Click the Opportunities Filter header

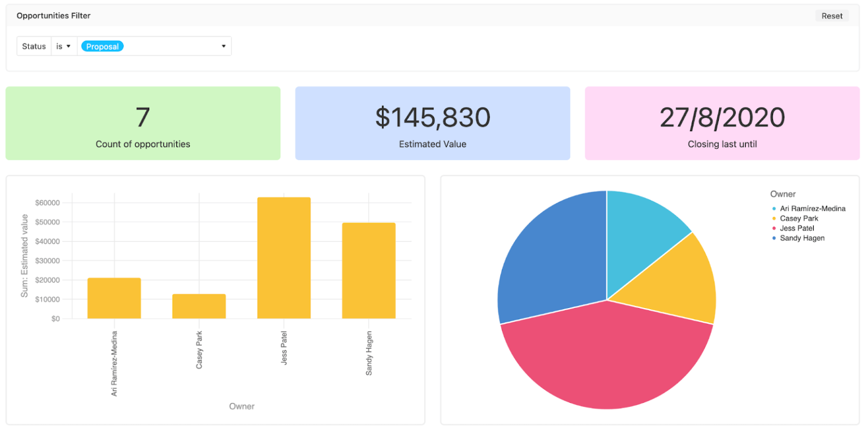pos(53,15)
